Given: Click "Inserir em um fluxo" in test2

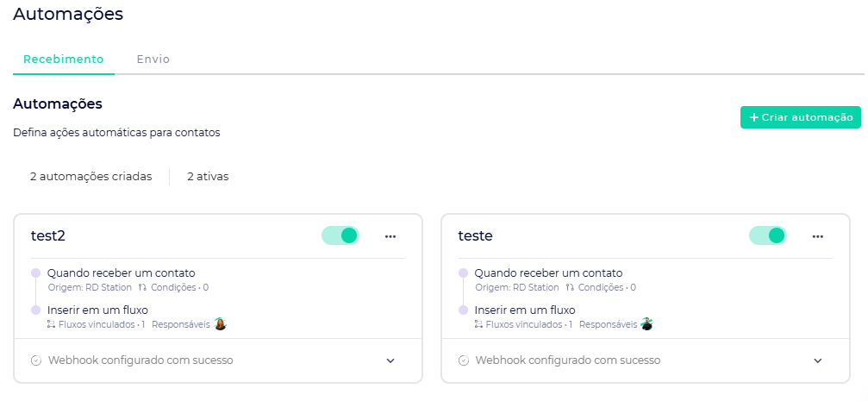Looking at the screenshot, I should tap(97, 310).
